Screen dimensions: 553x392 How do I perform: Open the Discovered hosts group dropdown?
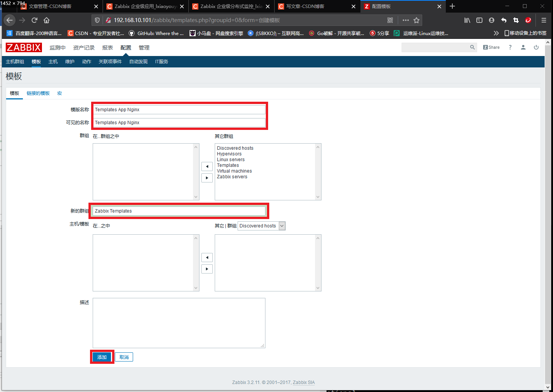click(262, 226)
